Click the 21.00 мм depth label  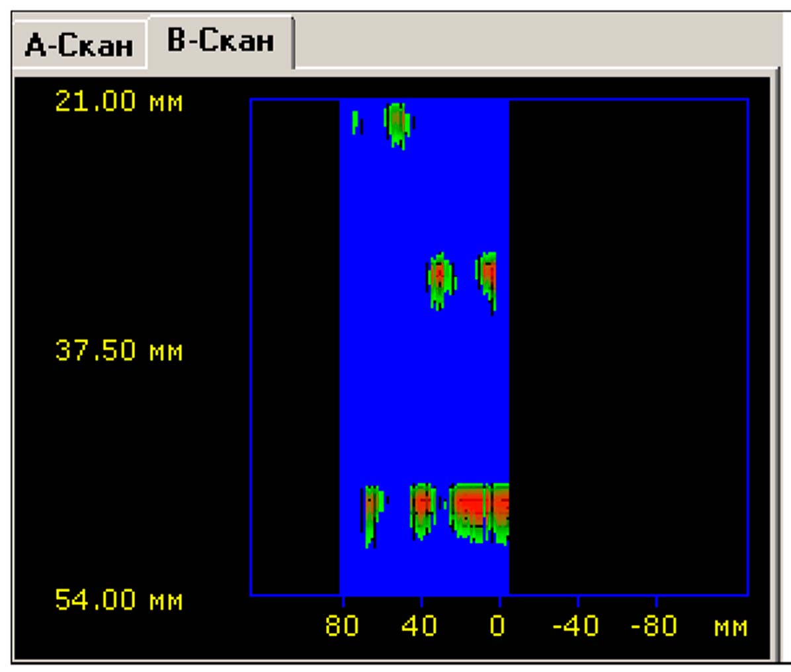118,102
